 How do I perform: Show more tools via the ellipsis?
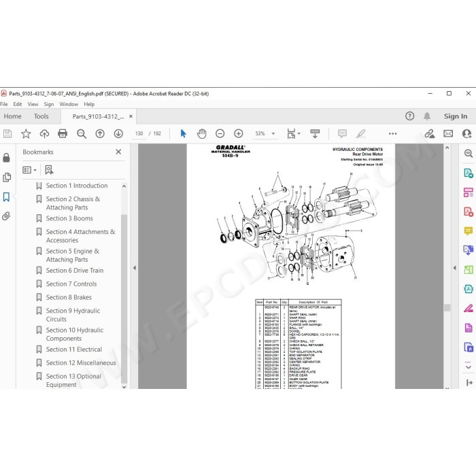click(x=392, y=133)
